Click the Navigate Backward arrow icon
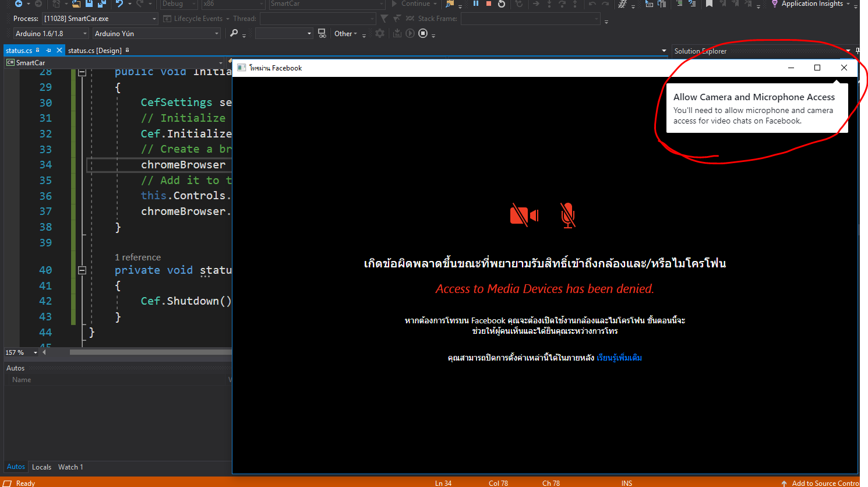 tap(19, 3)
